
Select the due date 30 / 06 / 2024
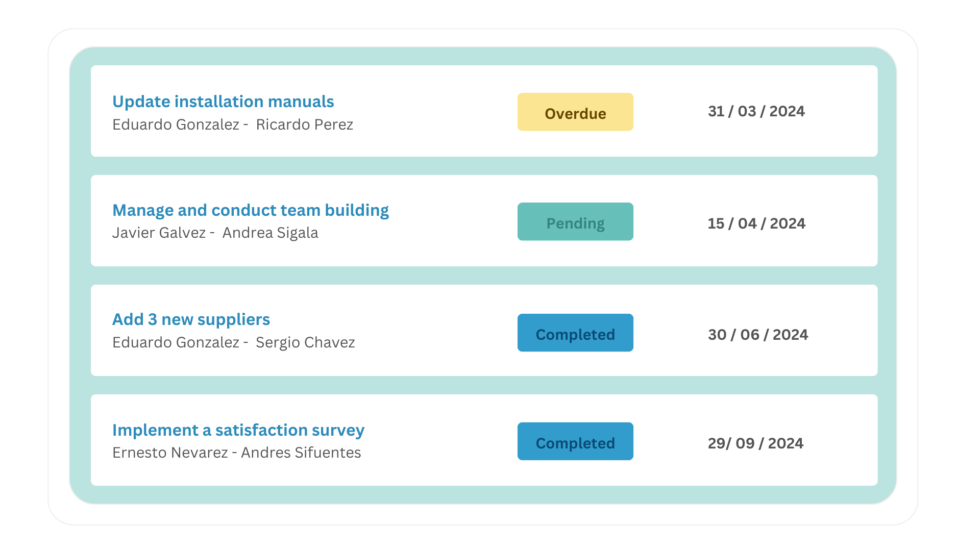(x=757, y=335)
